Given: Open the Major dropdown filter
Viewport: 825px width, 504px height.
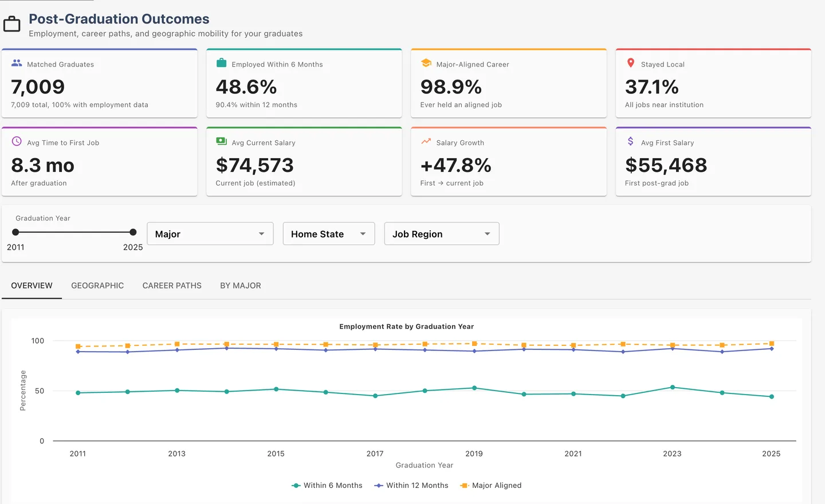Looking at the screenshot, I should coord(210,234).
